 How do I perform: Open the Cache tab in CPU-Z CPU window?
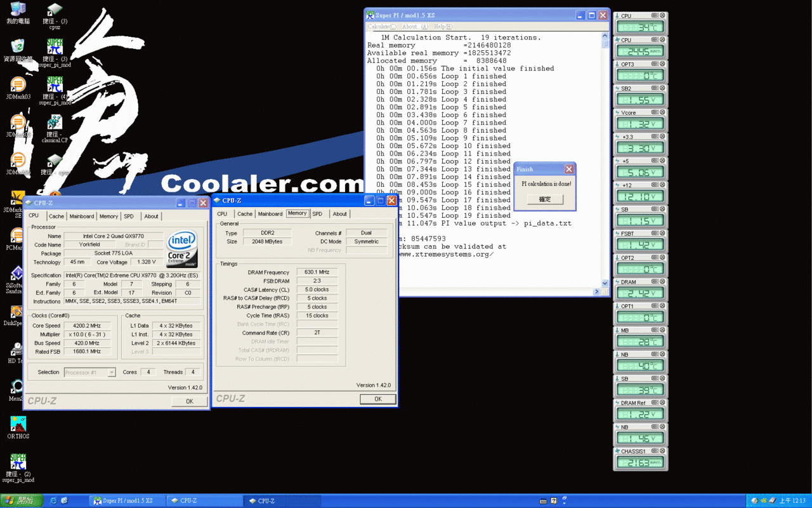click(56, 217)
